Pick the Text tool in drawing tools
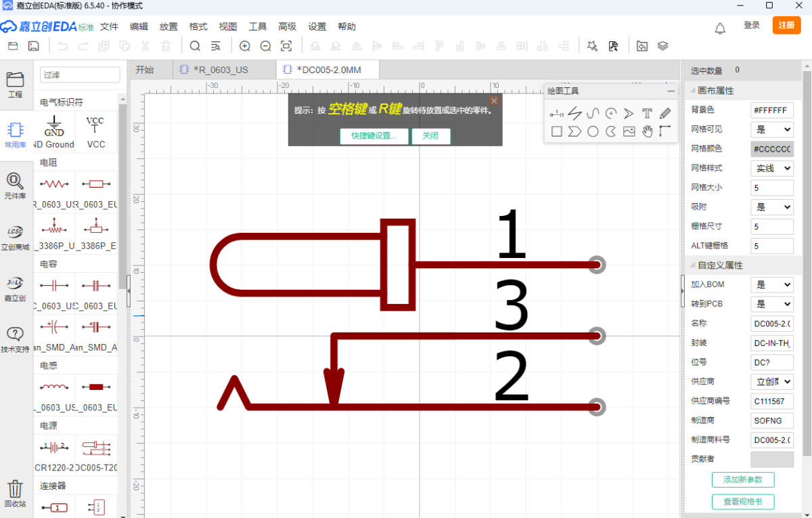 click(647, 113)
